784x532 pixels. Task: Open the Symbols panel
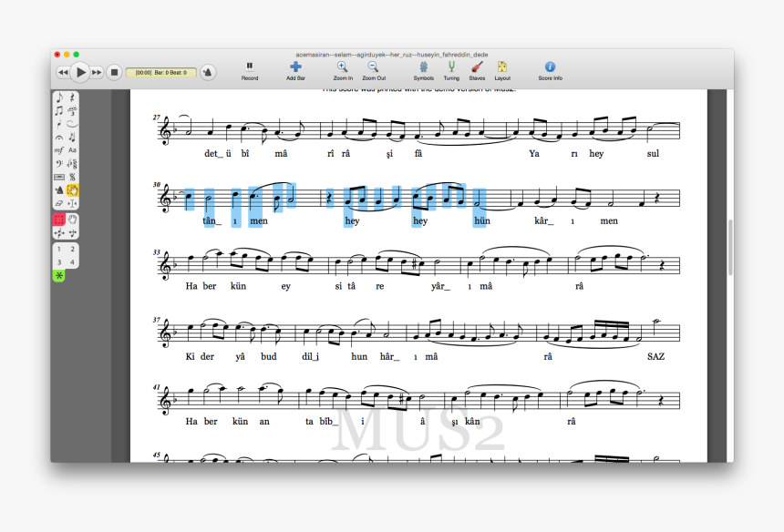(424, 71)
